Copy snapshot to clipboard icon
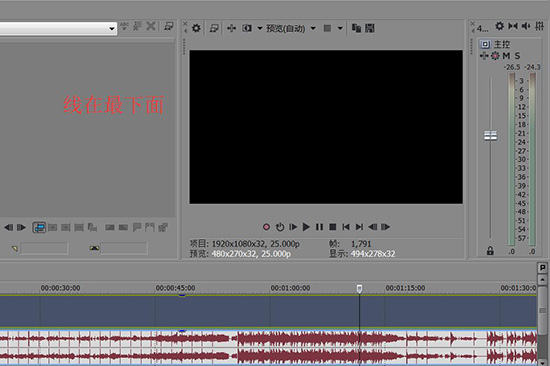Image resolution: width=550 pixels, height=366 pixels. [x=356, y=28]
